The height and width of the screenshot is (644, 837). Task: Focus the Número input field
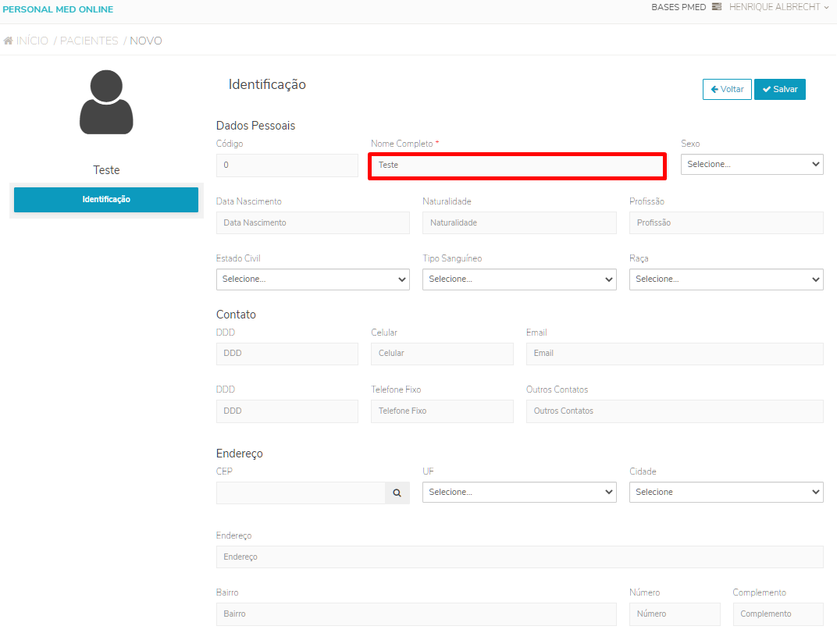[675, 614]
